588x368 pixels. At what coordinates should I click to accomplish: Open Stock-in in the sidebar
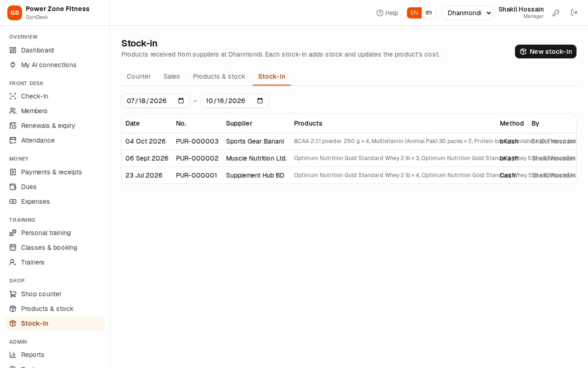(x=55, y=323)
